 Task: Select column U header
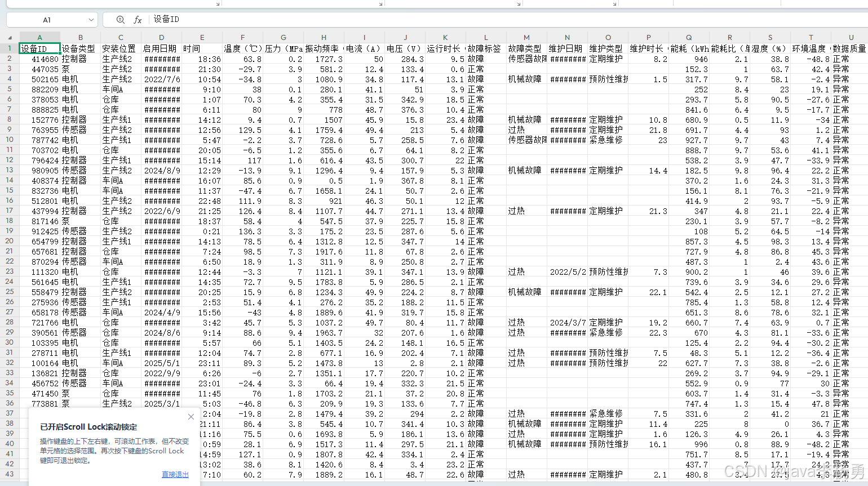(851, 38)
